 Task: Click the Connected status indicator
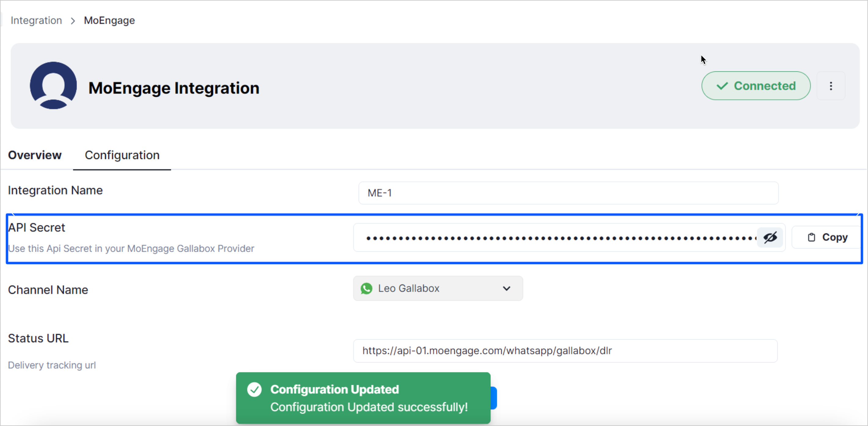pos(756,86)
